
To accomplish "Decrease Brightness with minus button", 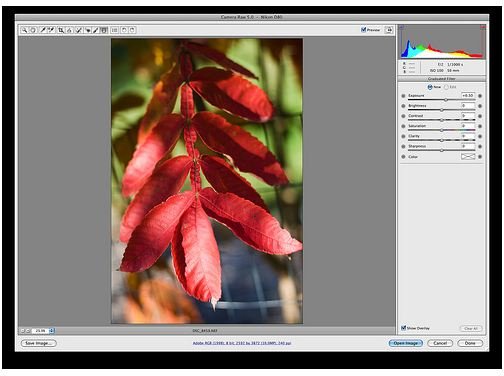I will click(403, 106).
